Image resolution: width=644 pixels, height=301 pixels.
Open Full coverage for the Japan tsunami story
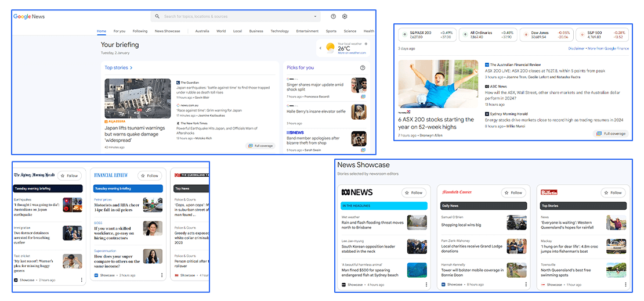coord(261,146)
